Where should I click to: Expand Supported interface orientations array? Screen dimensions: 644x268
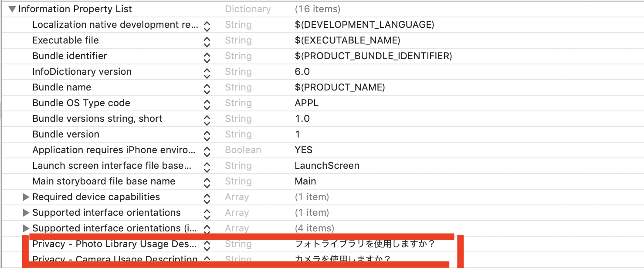pos(26,212)
